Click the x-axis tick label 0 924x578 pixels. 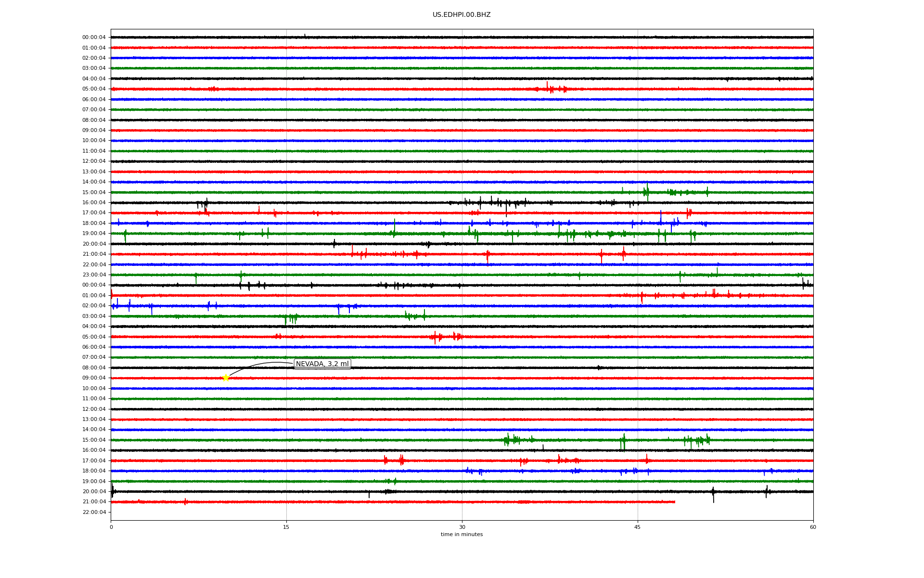tap(111, 527)
